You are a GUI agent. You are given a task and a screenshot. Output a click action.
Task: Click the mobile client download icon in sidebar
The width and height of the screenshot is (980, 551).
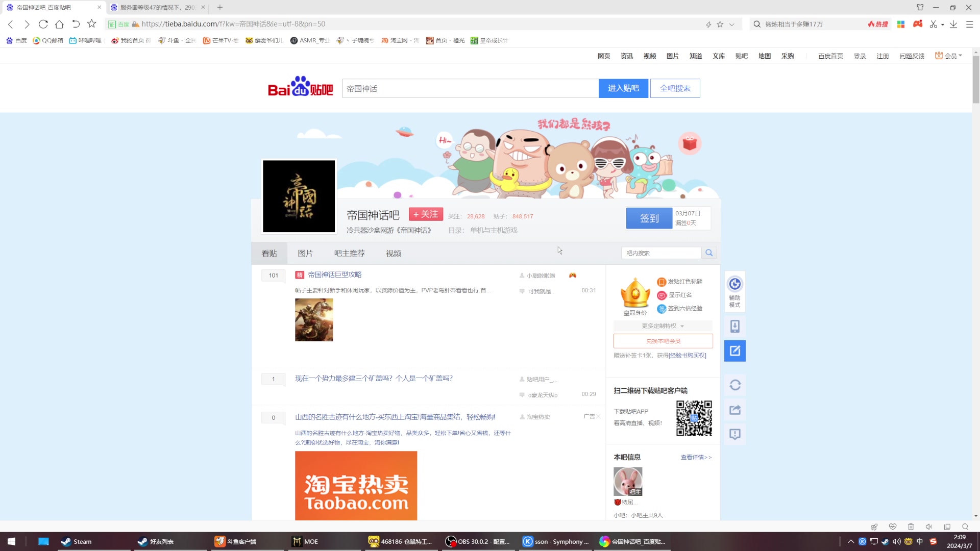click(734, 326)
